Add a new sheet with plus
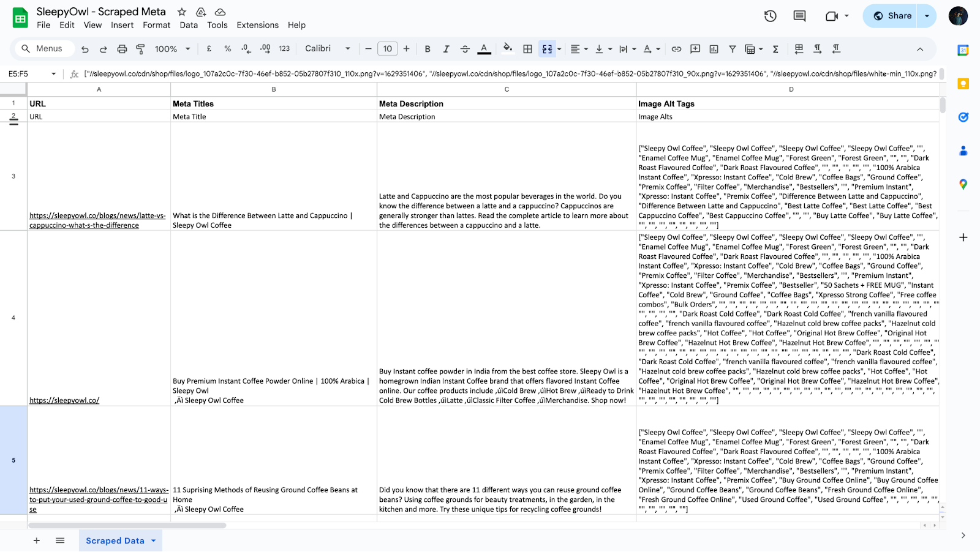 [x=37, y=540]
